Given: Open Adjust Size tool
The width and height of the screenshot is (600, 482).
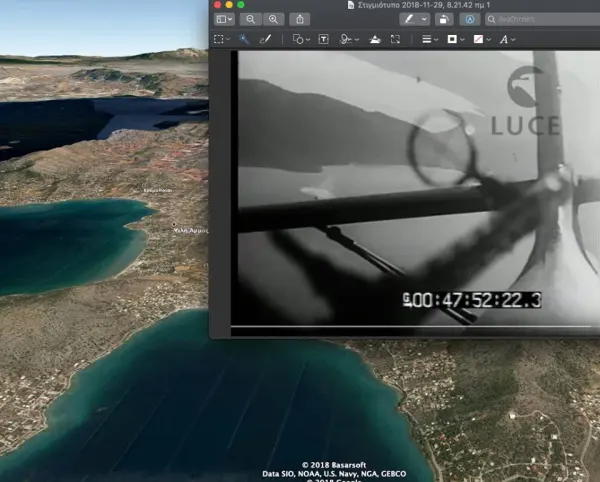Looking at the screenshot, I should coord(395,39).
